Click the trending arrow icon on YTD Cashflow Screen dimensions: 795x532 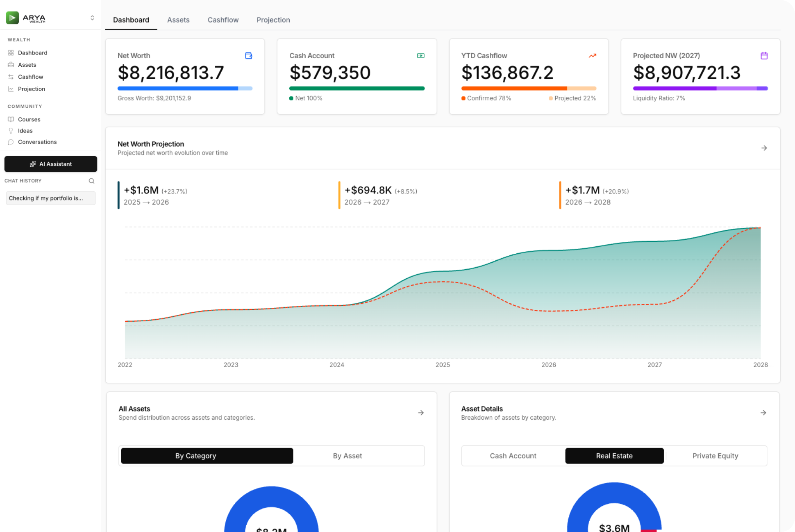click(592, 56)
